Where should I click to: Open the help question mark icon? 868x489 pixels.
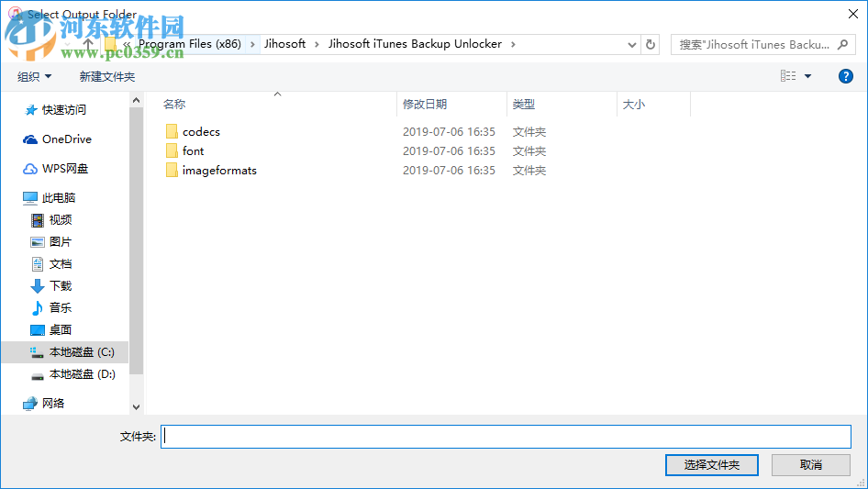pos(845,76)
